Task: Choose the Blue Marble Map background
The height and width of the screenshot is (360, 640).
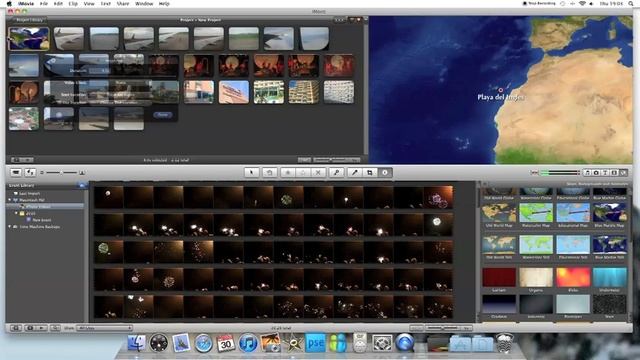Action: click(610, 213)
